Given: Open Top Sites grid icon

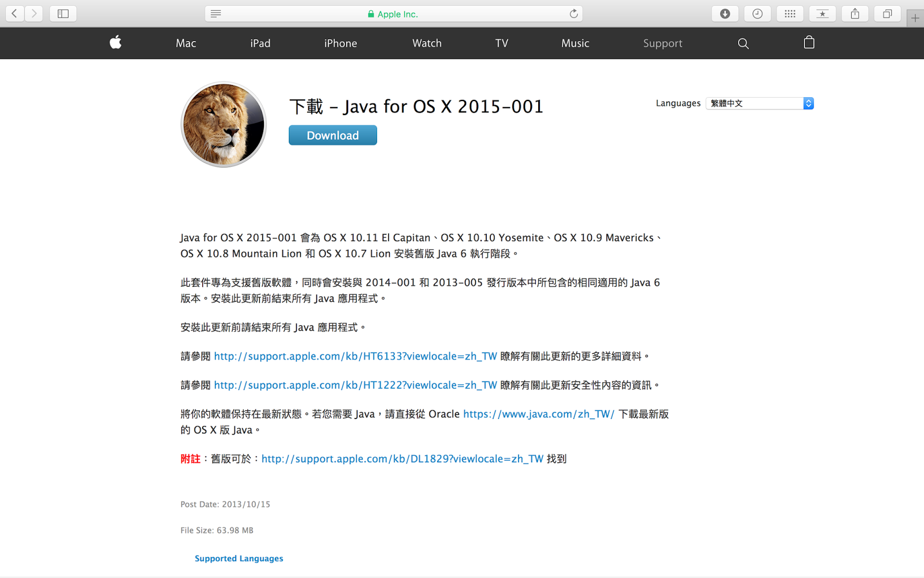Looking at the screenshot, I should pyautogui.click(x=790, y=14).
